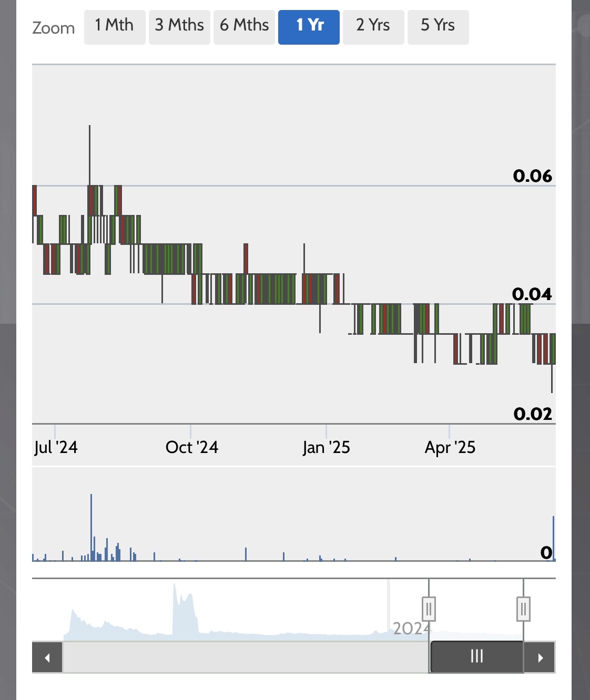The width and height of the screenshot is (590, 700).
Task: Click the Jul '24 date axis label
Action: coord(56,447)
